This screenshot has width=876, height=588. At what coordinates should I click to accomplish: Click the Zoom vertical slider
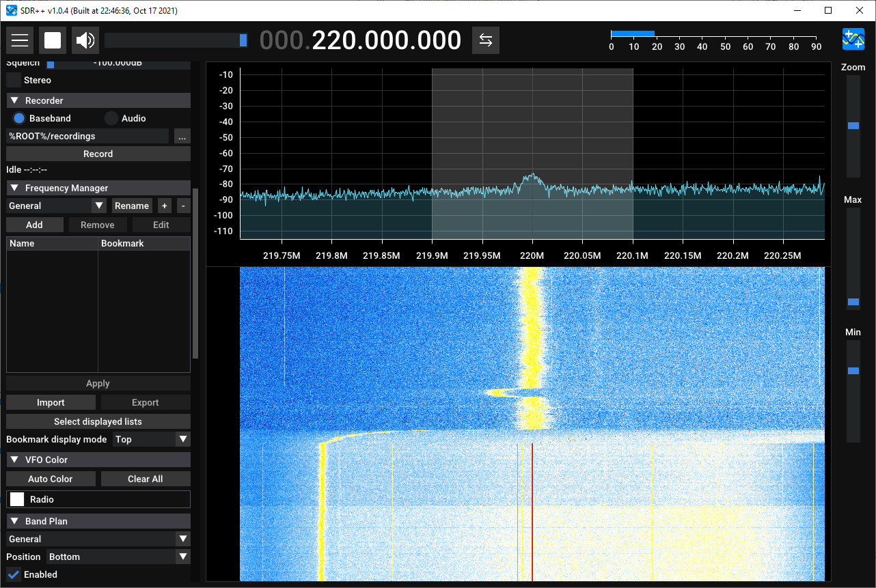[853, 126]
